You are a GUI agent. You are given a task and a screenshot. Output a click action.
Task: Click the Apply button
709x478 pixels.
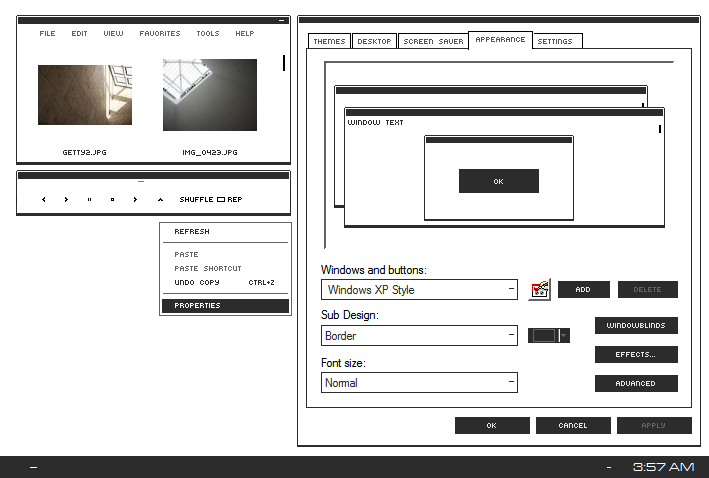pyautogui.click(x=654, y=426)
